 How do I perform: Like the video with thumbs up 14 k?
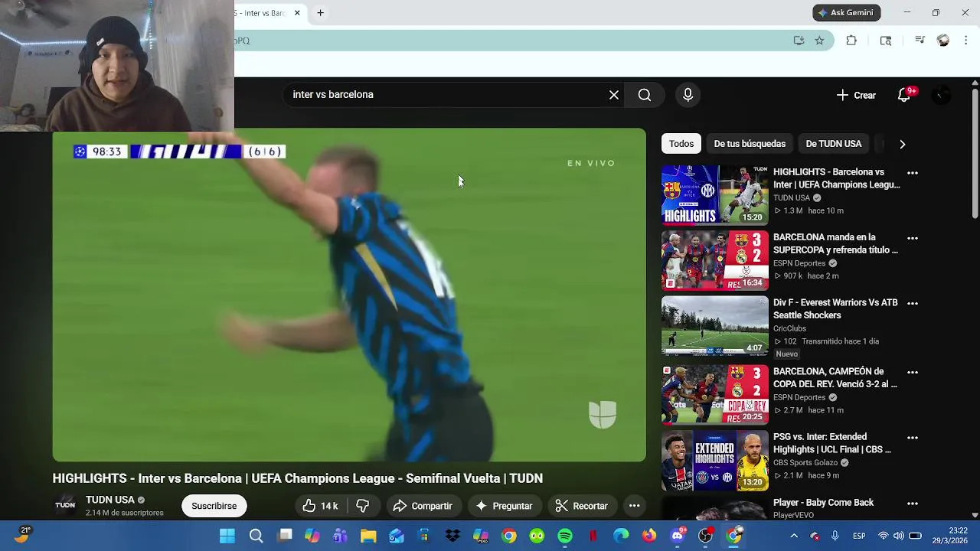pyautogui.click(x=321, y=506)
